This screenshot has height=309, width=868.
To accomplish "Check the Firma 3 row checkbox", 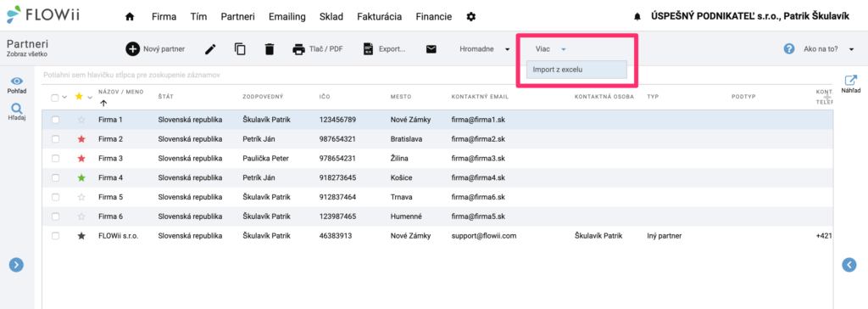I will 55,158.
